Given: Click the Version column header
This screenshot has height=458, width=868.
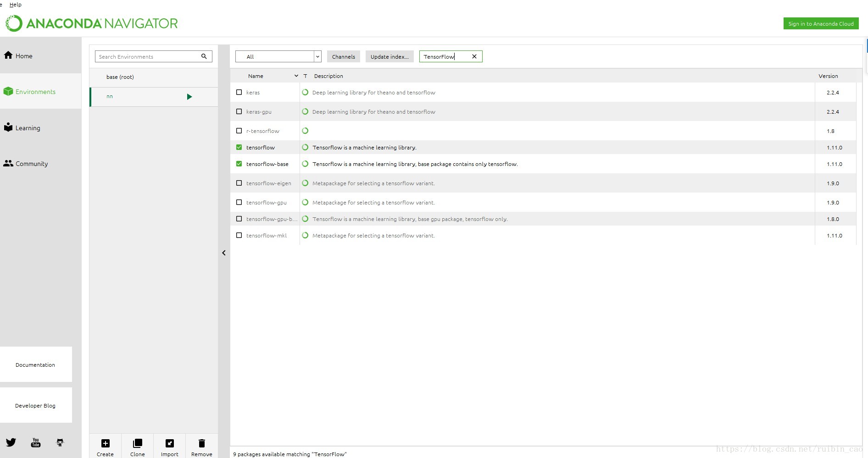Looking at the screenshot, I should tap(828, 76).
